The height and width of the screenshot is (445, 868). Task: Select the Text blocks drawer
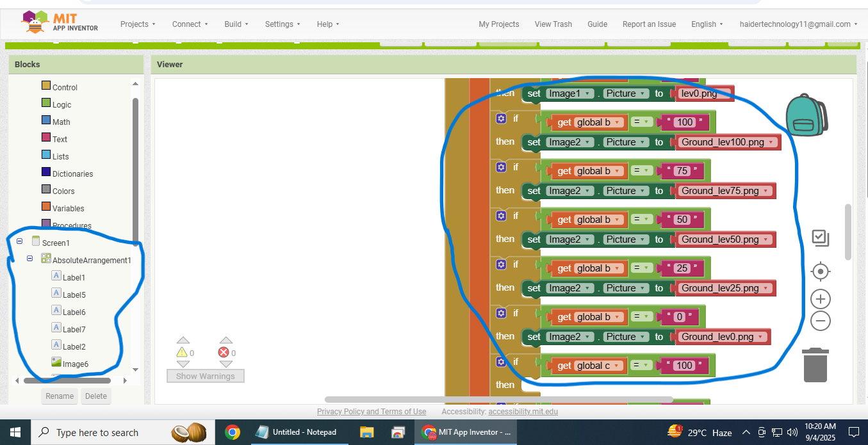(54, 139)
